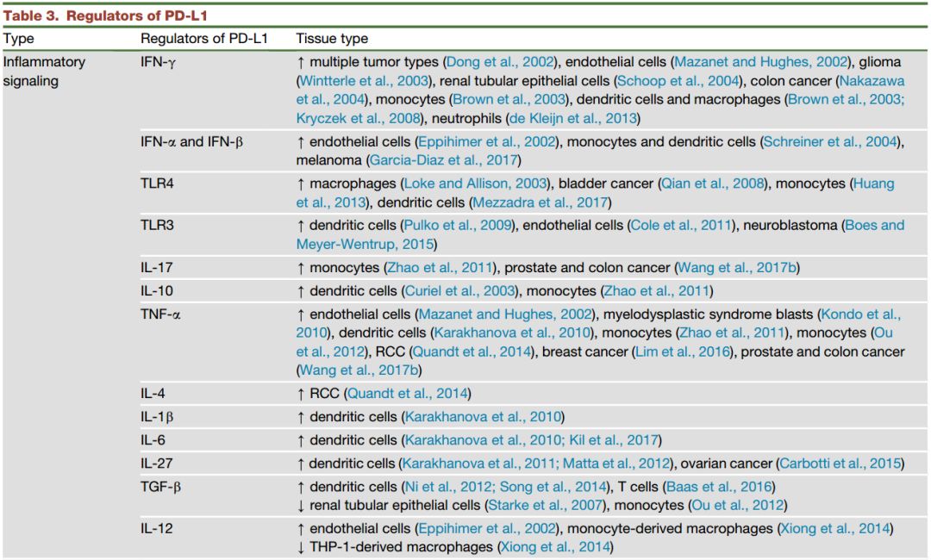Select the 'IL-27' regulator cell

[156, 464]
